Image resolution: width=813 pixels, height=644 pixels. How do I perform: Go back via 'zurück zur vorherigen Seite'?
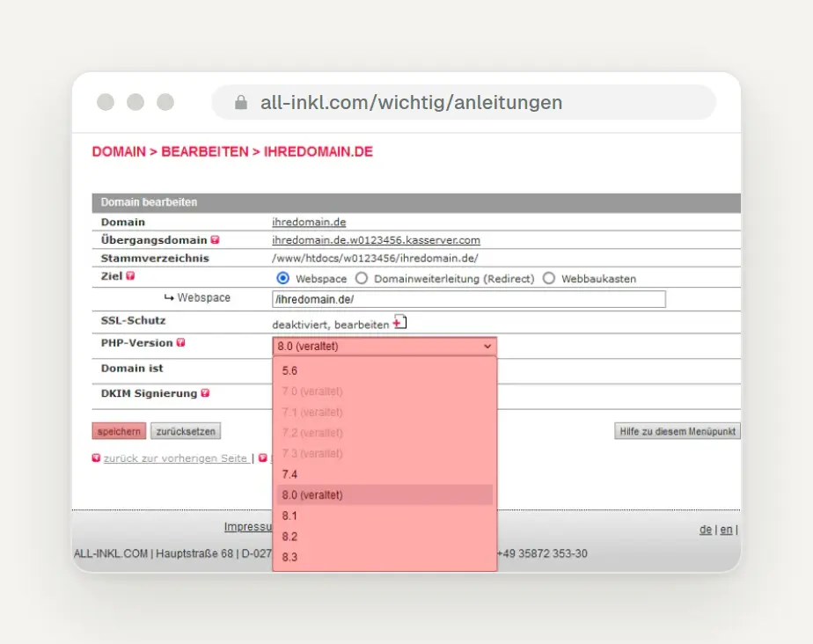pos(175,458)
